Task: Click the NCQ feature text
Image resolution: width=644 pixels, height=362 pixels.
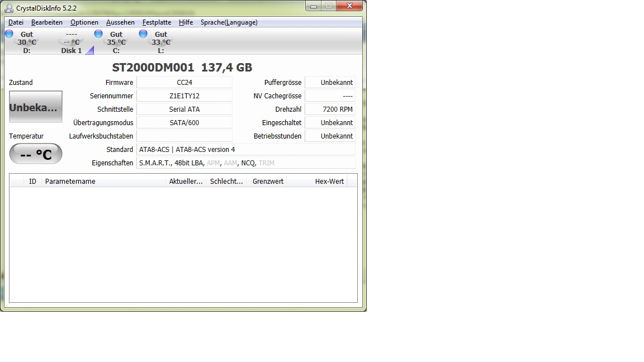Action: tap(248, 163)
